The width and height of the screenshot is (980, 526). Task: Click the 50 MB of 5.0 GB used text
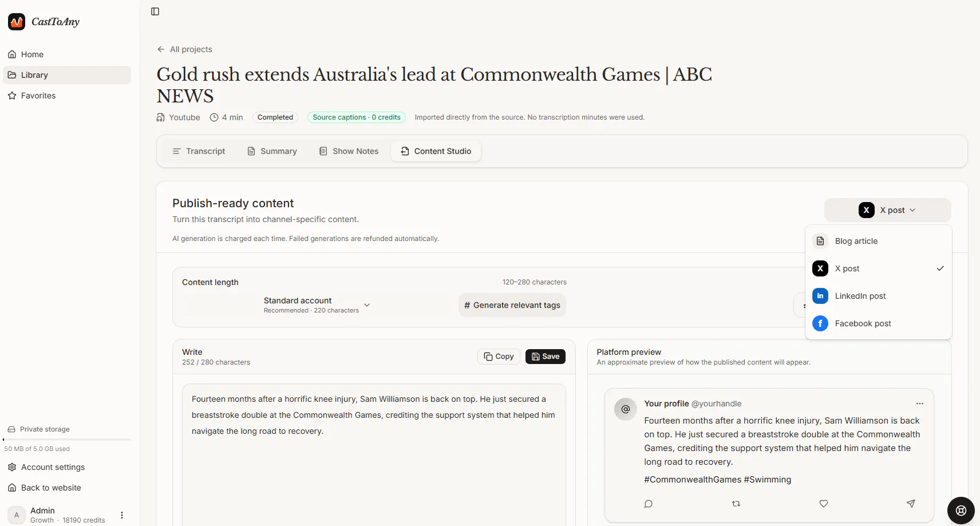(37, 449)
